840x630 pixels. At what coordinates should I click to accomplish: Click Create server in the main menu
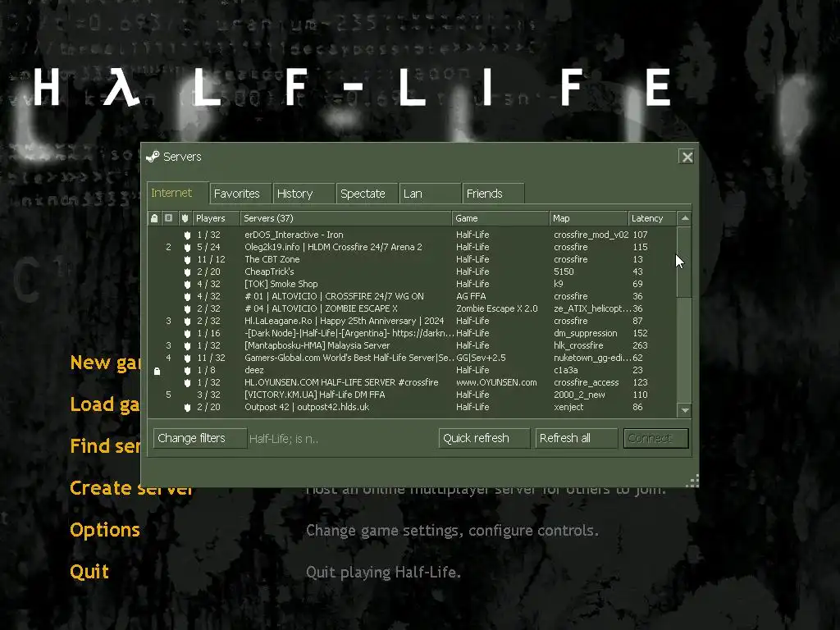[131, 488]
